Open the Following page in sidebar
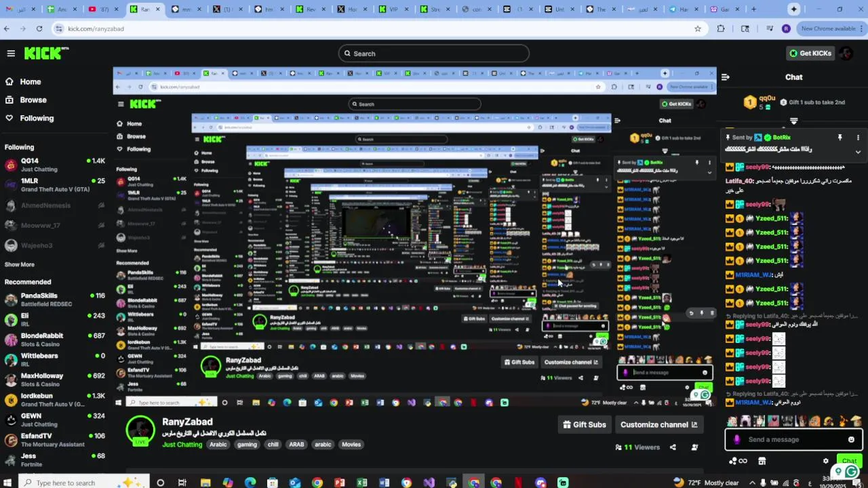 point(29,118)
